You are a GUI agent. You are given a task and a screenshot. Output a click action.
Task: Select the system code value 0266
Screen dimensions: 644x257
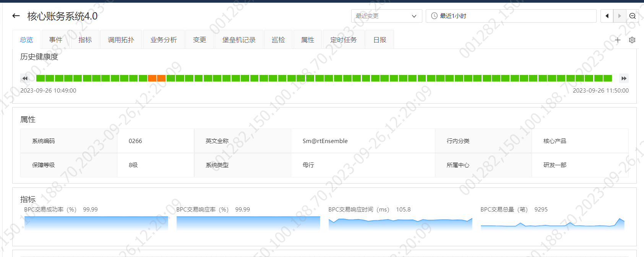click(135, 141)
